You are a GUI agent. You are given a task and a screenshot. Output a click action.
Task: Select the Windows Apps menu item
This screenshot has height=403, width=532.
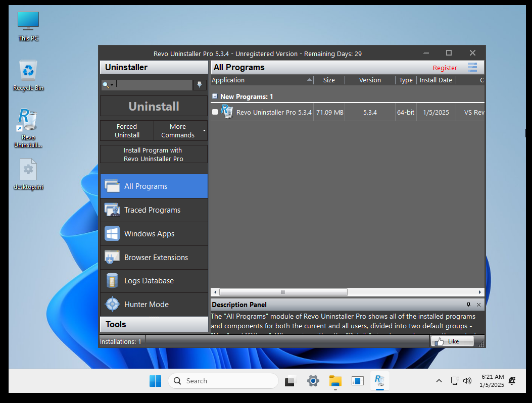click(x=154, y=233)
